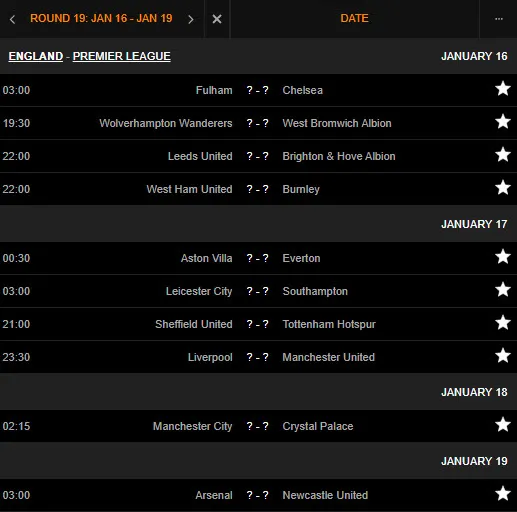The image size is (517, 512).
Task: Star the Liverpool vs Manchester United match
Action: click(503, 356)
